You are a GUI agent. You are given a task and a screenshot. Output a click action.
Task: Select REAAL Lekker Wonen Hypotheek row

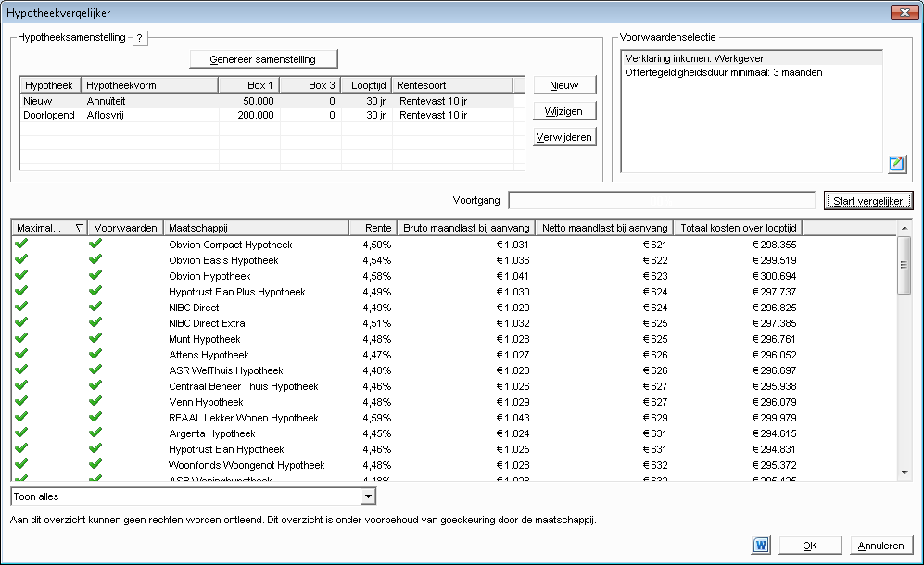454,418
